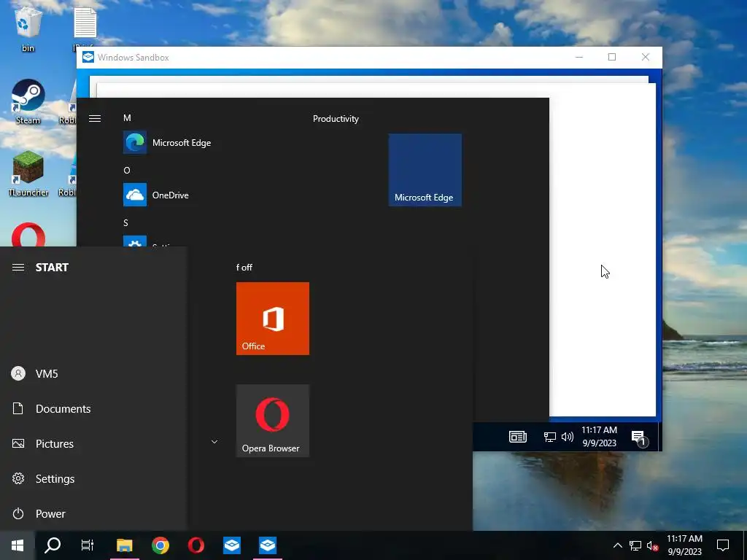Open sandbox News and interests icon
This screenshot has height=560, width=747.
[x=518, y=437]
